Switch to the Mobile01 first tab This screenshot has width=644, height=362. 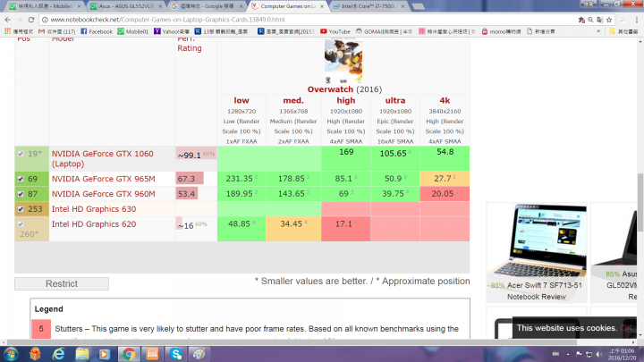[45, 6]
